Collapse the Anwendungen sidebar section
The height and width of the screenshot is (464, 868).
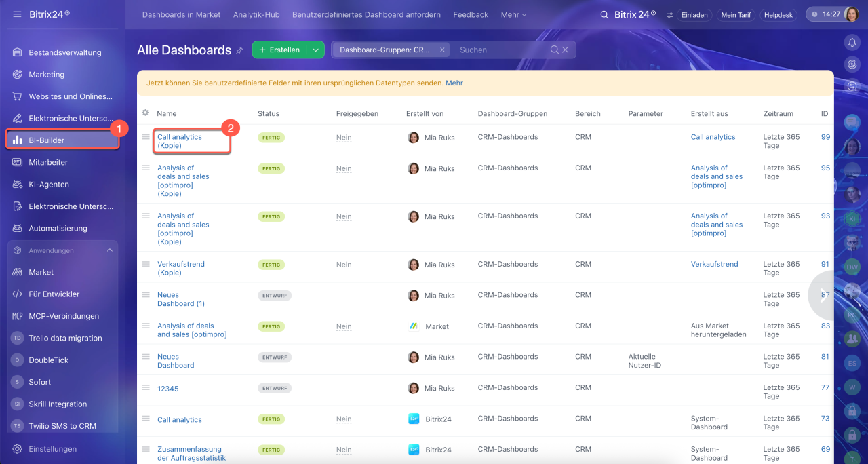coord(110,250)
